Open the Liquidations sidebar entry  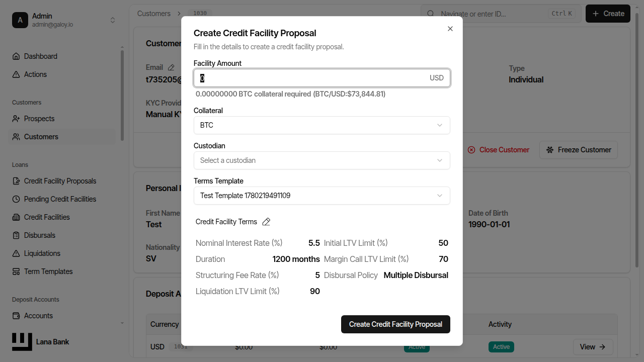click(62, 253)
